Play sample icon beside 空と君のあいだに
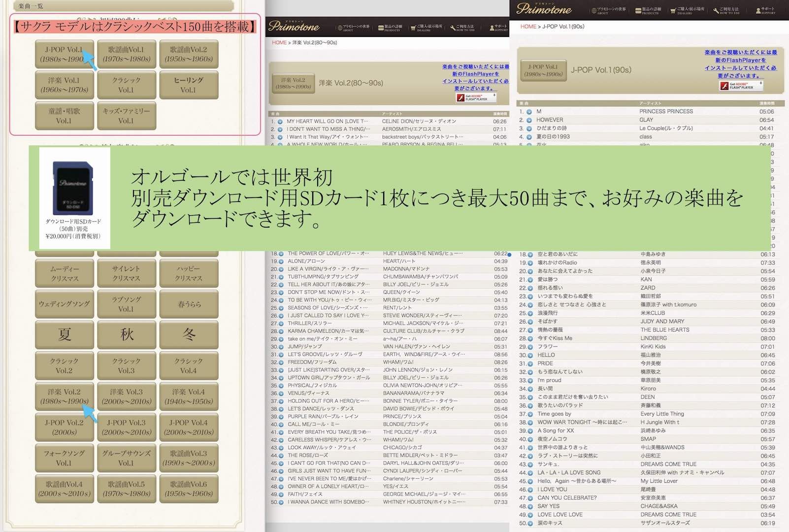The image size is (789, 532). (530, 255)
